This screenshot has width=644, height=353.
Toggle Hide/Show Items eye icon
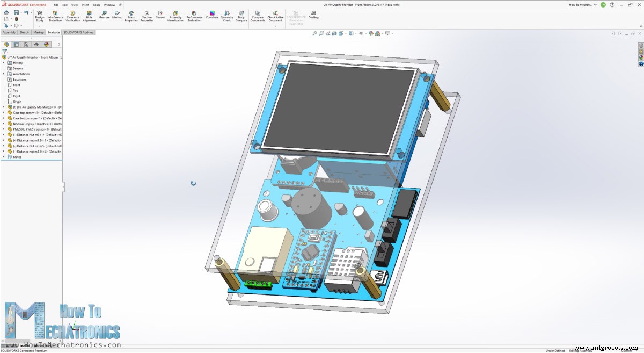[361, 33]
